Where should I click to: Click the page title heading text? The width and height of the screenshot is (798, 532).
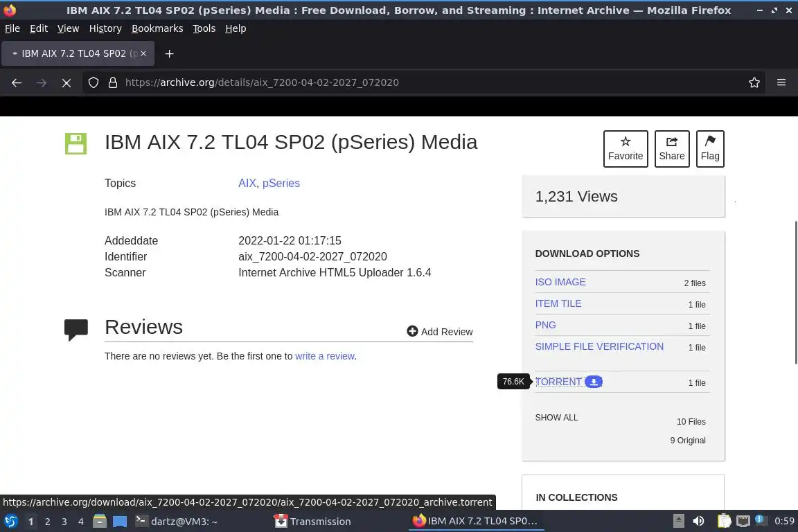[x=291, y=142]
